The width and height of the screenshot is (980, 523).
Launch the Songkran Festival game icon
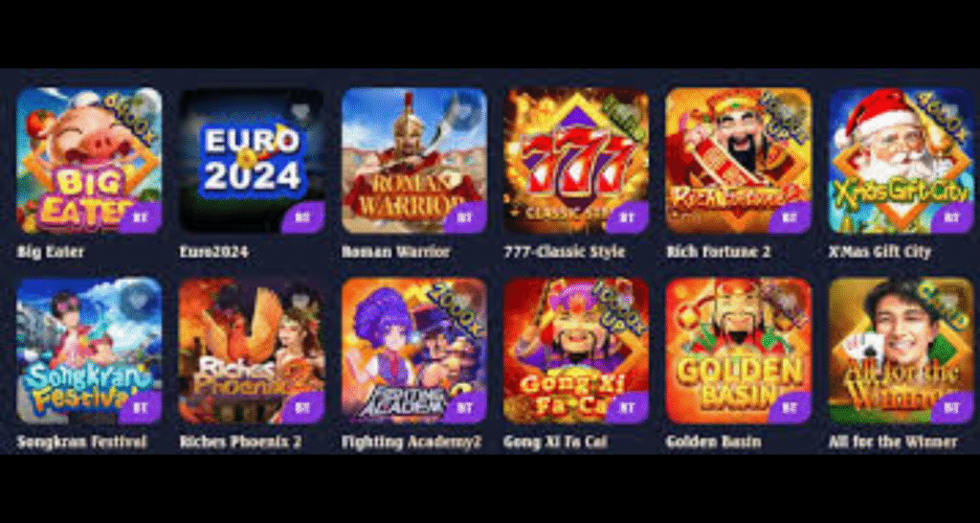(x=89, y=351)
